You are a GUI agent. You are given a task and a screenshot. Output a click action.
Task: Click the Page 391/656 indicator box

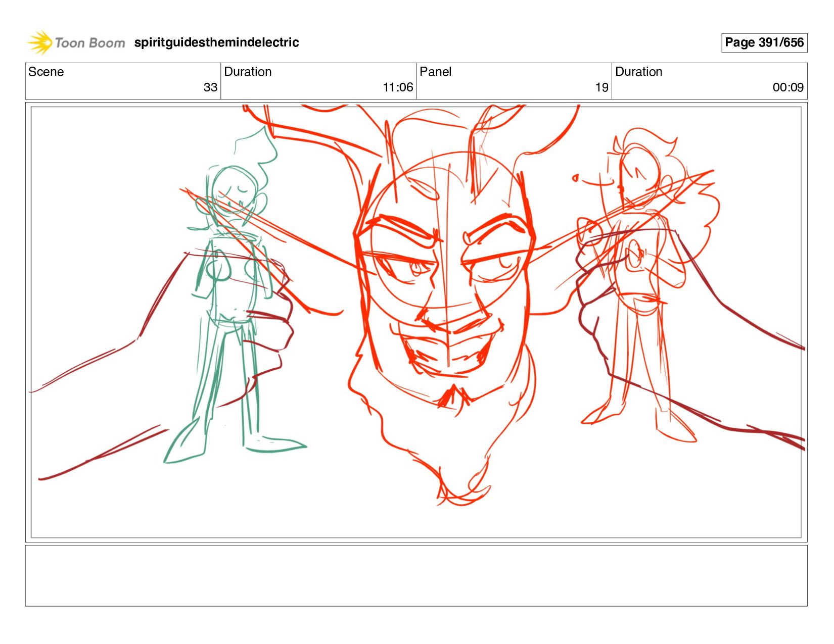(x=764, y=42)
